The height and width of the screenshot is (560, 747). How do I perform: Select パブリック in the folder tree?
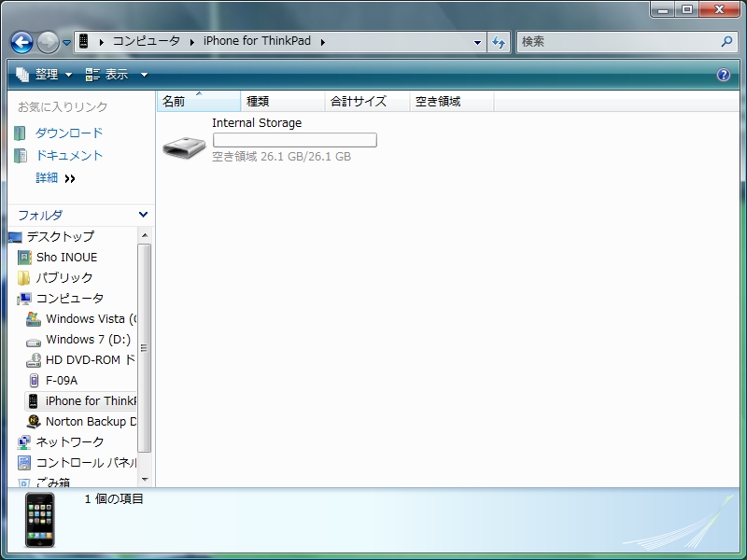click(x=64, y=277)
